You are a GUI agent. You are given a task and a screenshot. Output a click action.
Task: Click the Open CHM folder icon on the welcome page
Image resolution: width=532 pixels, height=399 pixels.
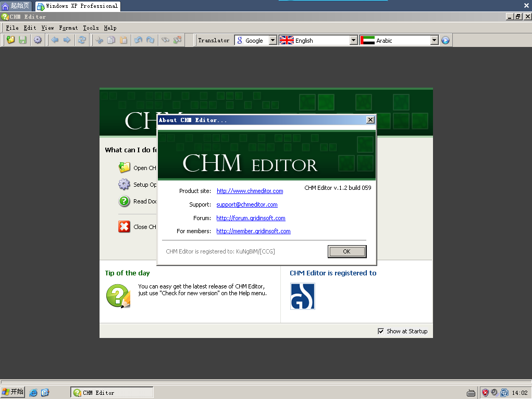124,167
